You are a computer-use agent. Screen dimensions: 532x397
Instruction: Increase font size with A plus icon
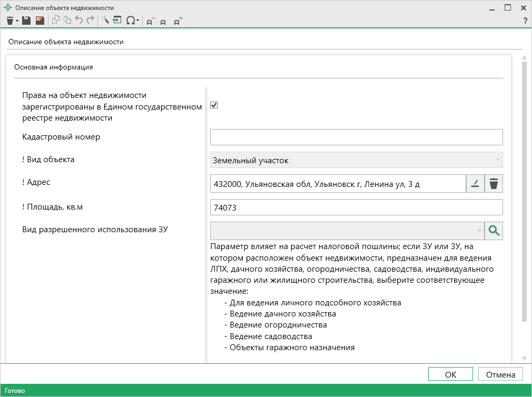178,21
